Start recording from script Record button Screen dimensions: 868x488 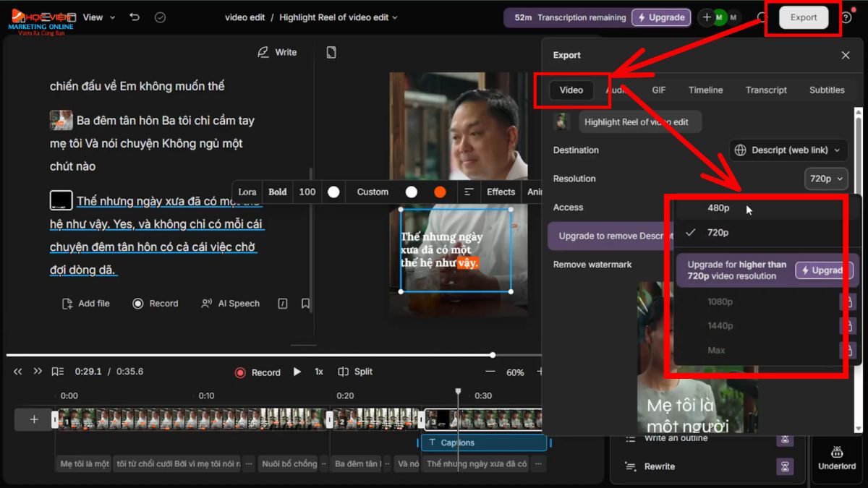pyautogui.click(x=155, y=304)
